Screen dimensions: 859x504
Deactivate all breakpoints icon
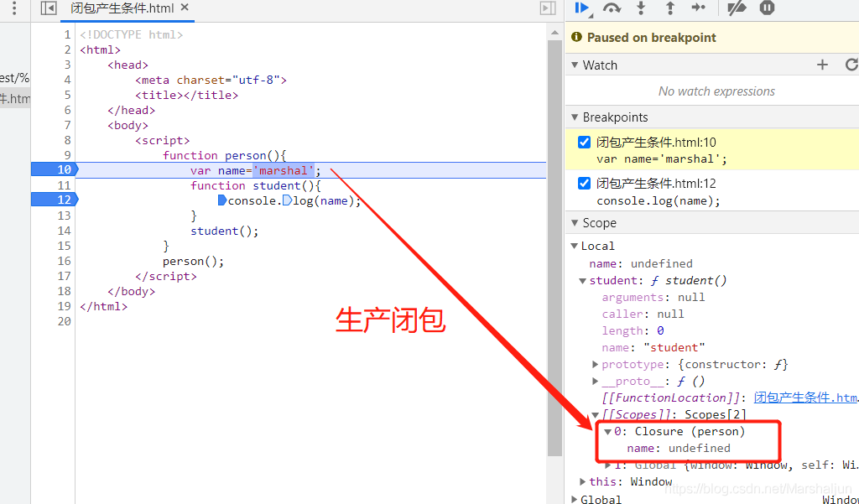click(x=737, y=8)
